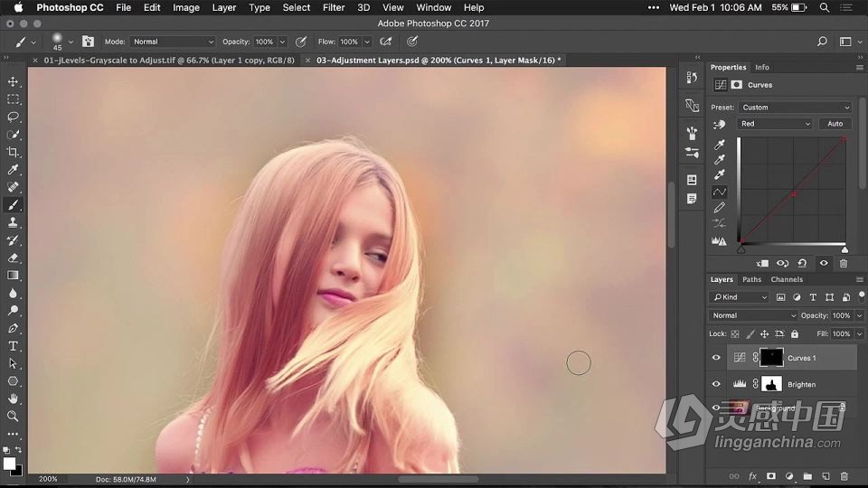Select the Zoom tool
The width and height of the screenshot is (868, 488).
tap(13, 416)
